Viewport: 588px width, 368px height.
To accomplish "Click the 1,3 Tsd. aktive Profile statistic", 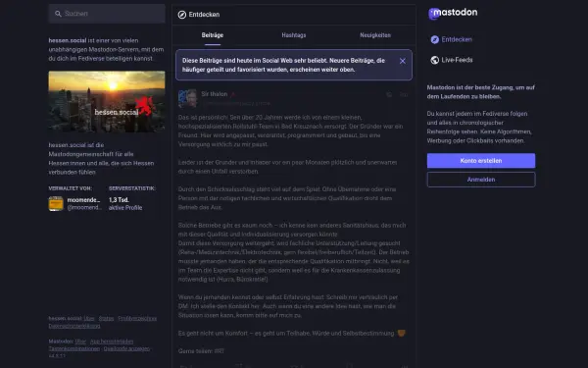I will pos(125,204).
